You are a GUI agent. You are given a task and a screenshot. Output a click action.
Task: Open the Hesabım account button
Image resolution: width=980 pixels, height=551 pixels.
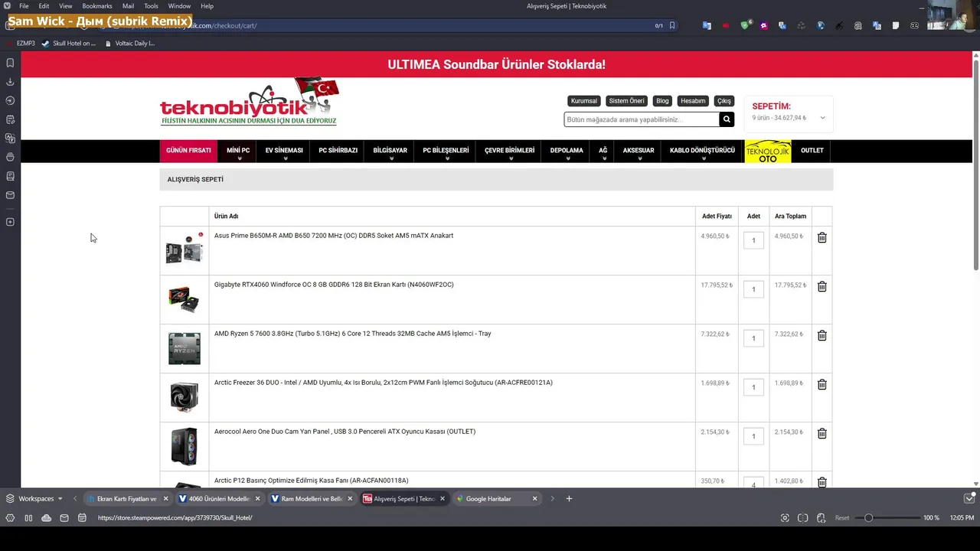693,101
